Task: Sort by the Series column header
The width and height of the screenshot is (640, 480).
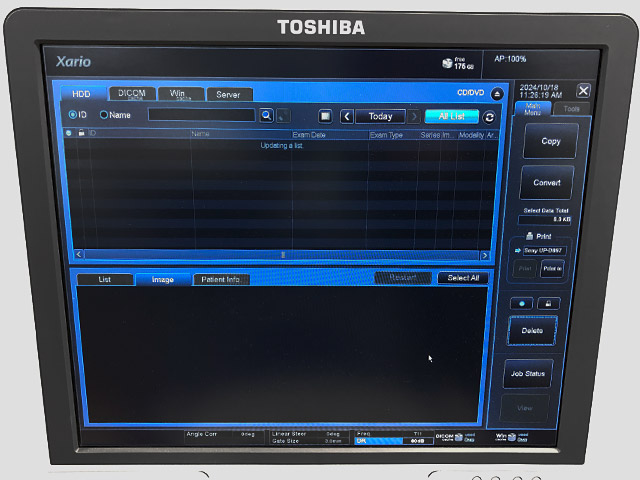Action: coord(430,135)
